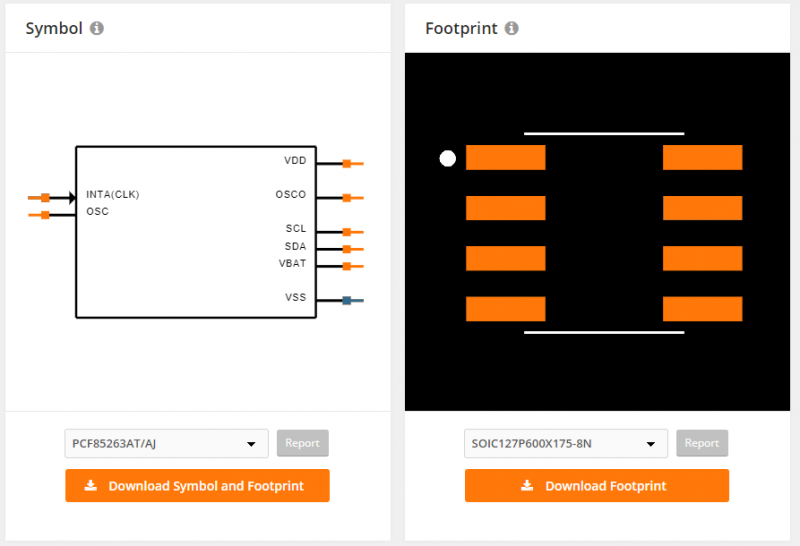Click the Download Footprint button
Viewport: 800px width, 546px height.
tap(597, 486)
